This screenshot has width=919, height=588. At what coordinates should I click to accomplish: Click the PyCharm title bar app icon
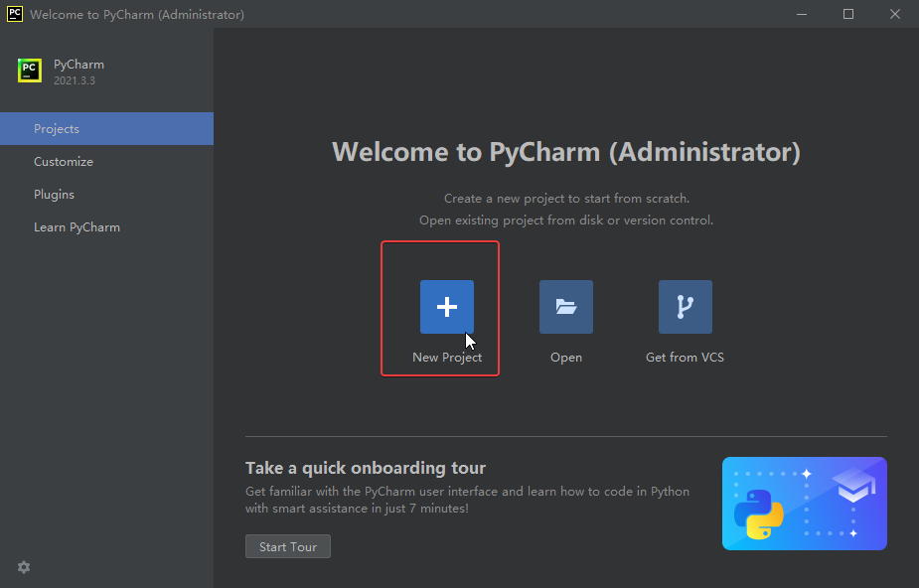point(15,14)
